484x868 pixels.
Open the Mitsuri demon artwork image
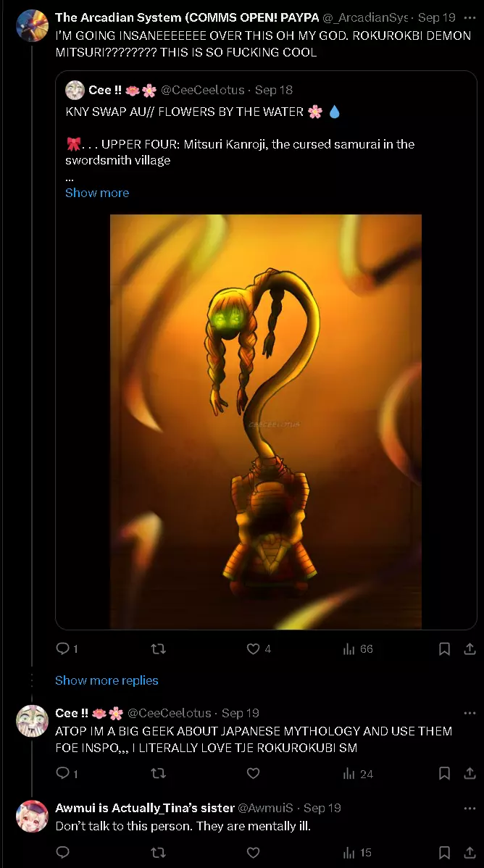coord(266,421)
